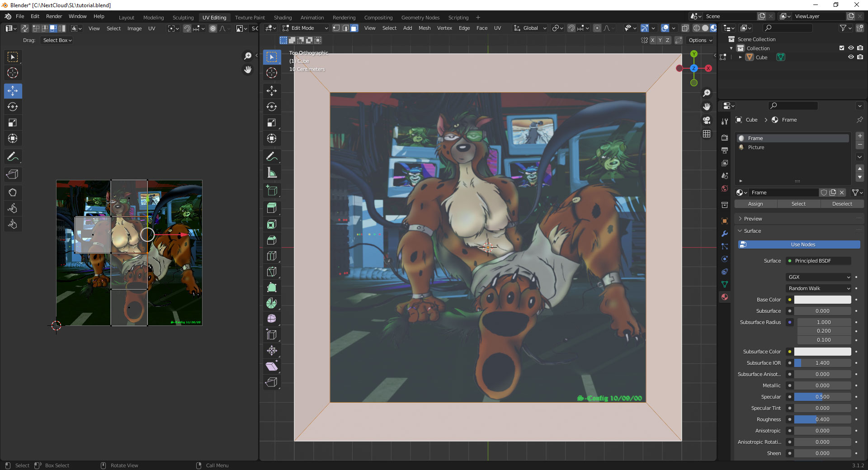Pick the Bevel tool
The height and width of the screenshot is (470, 868).
[272, 240]
